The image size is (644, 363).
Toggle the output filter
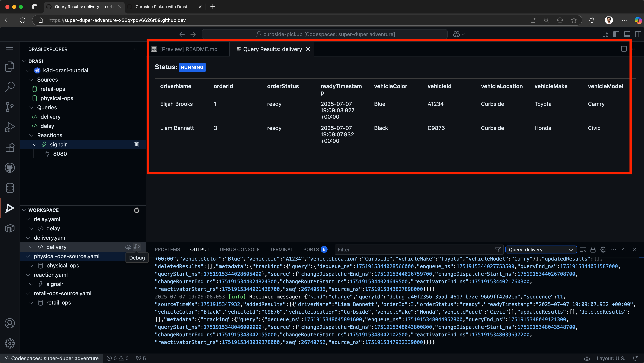pos(497,249)
